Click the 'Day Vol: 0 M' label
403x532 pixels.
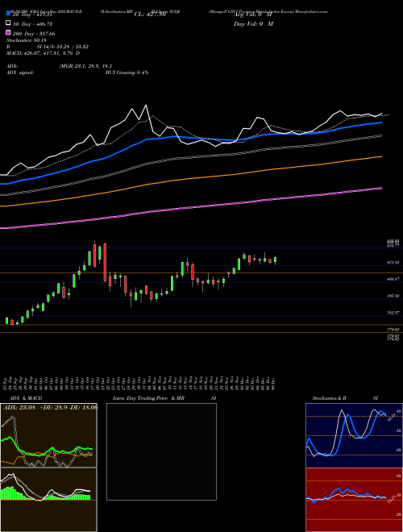click(x=253, y=23)
